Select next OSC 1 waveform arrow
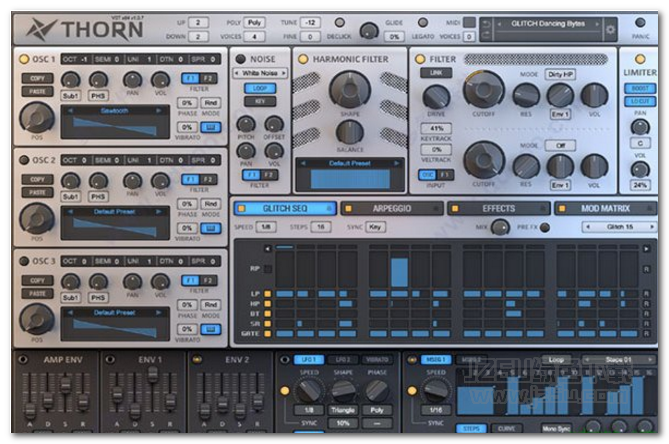 [158, 111]
